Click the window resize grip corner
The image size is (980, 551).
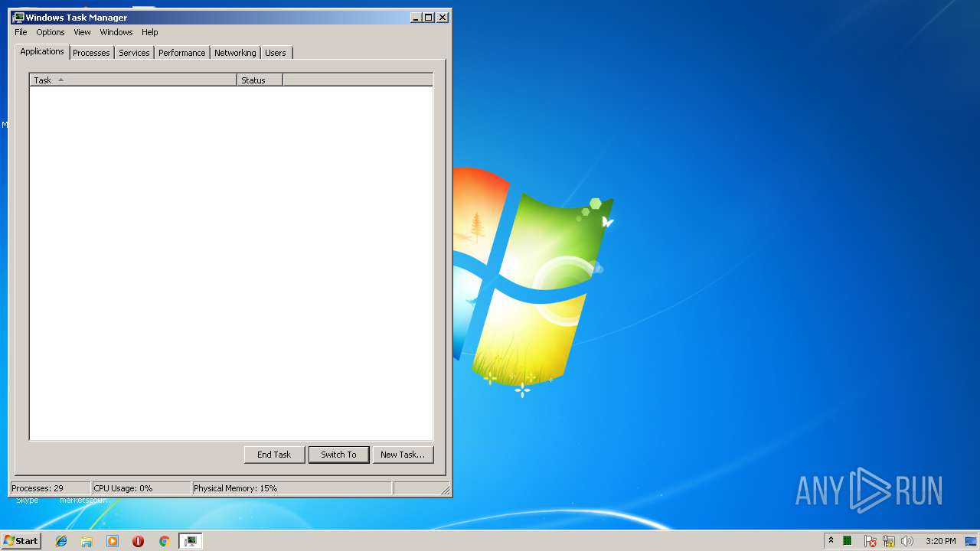(446, 490)
